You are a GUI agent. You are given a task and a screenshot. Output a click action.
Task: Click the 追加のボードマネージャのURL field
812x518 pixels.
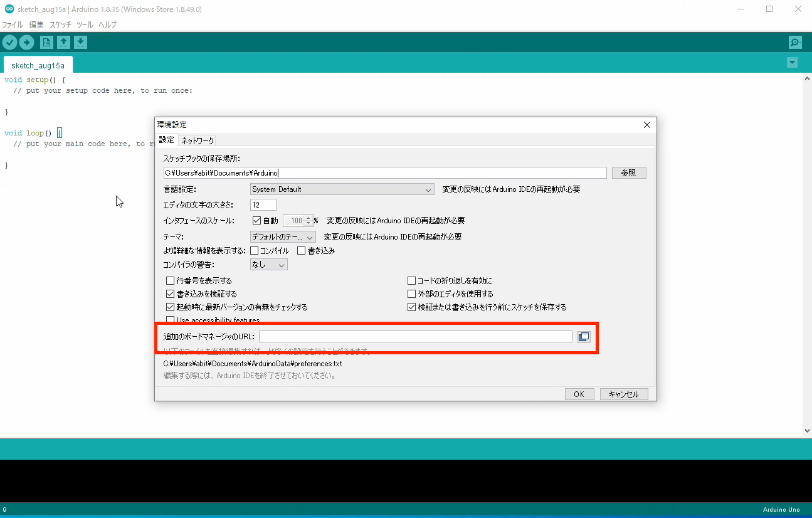coord(416,337)
